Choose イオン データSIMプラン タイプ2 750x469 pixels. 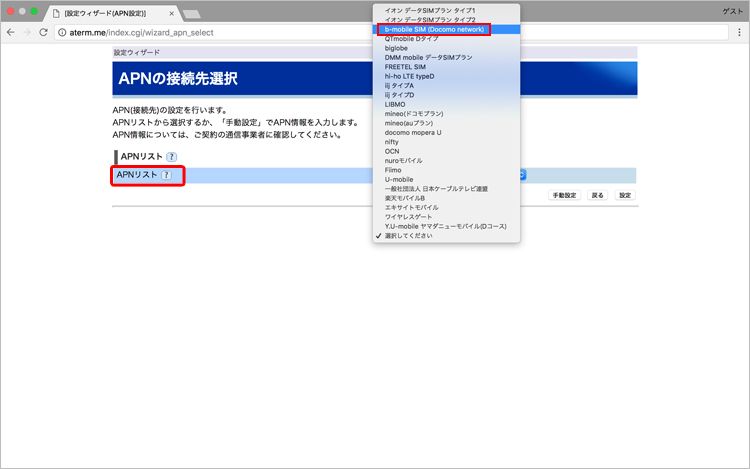pyautogui.click(x=446, y=20)
